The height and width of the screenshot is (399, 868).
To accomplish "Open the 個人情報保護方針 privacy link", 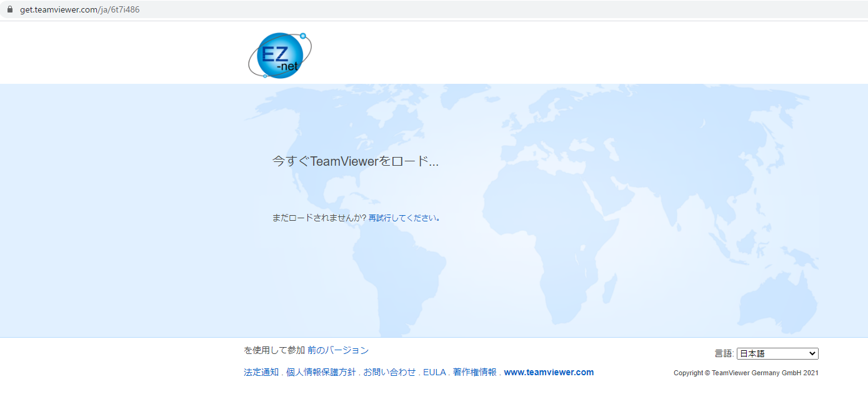I will pos(321,372).
